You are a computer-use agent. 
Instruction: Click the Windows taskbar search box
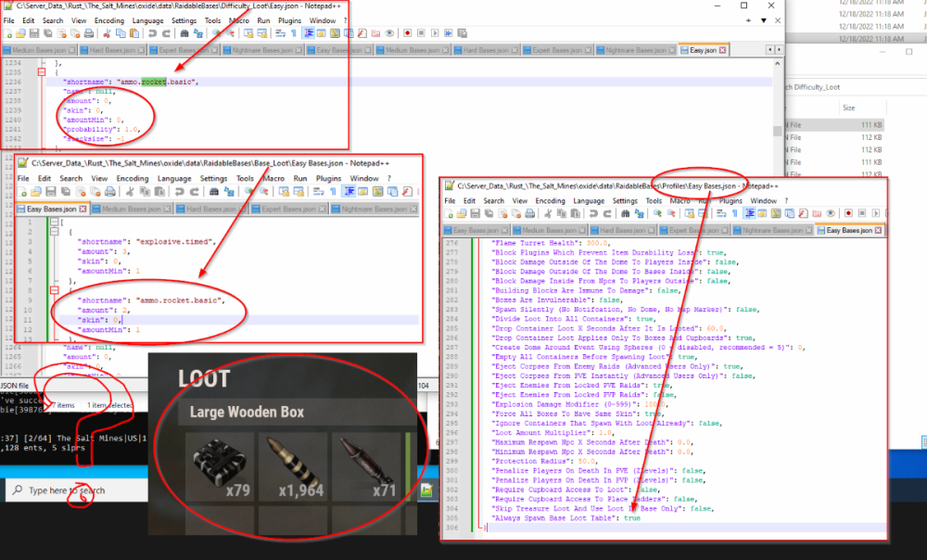67,490
